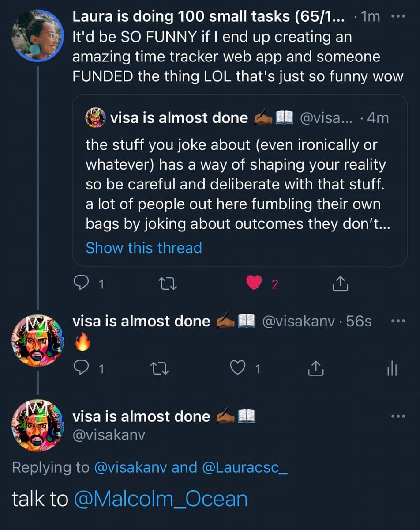
Task: Open more options on fire emoji tweet
Action: click(x=397, y=321)
